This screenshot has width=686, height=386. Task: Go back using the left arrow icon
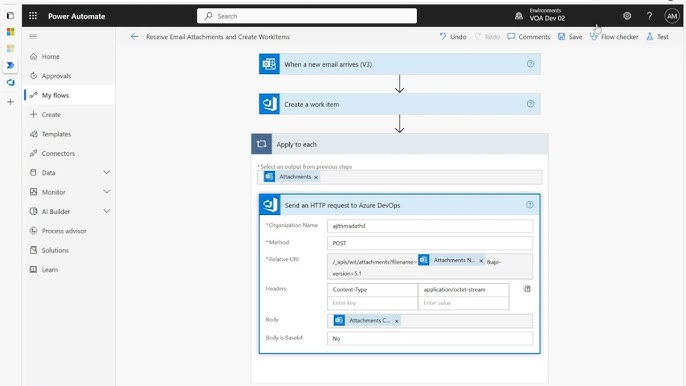134,37
